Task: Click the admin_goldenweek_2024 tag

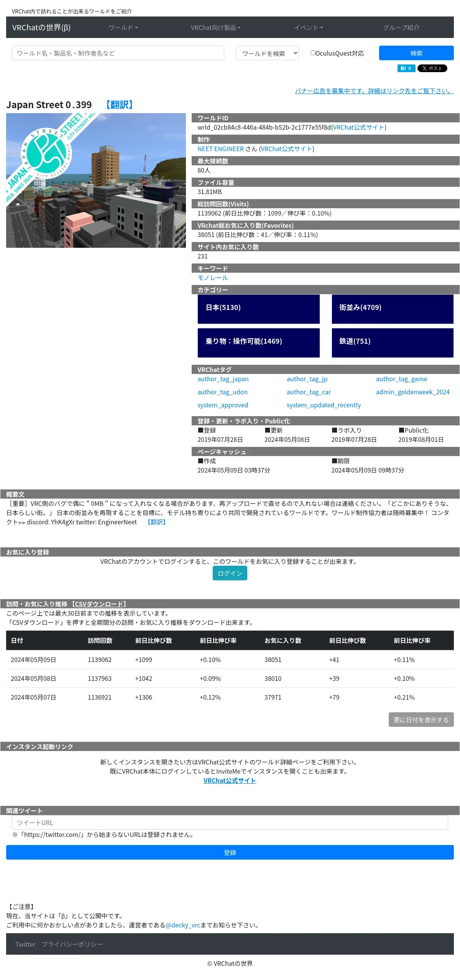Action: 413,392
